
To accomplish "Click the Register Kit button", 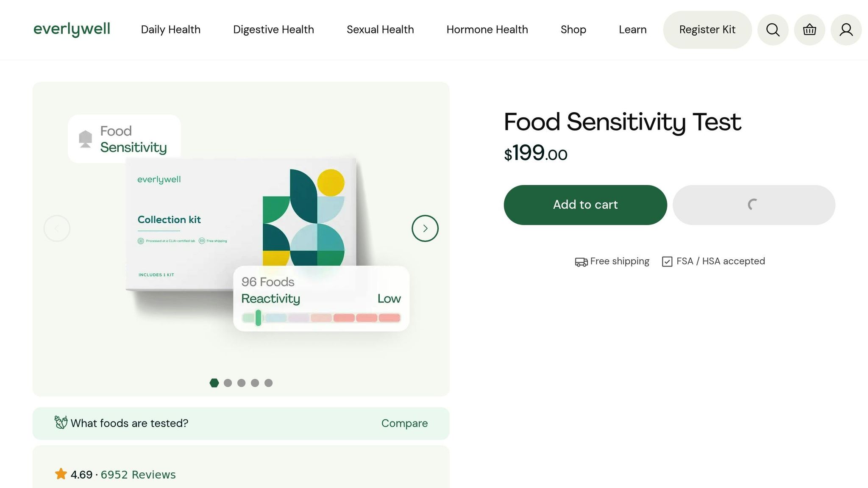I will point(707,30).
